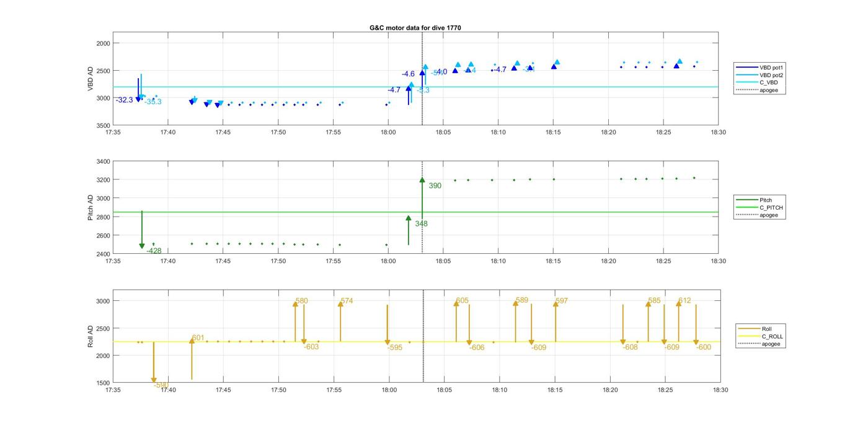Click the "1500" tick on Roll axis
868x430 pixels.
(103, 383)
